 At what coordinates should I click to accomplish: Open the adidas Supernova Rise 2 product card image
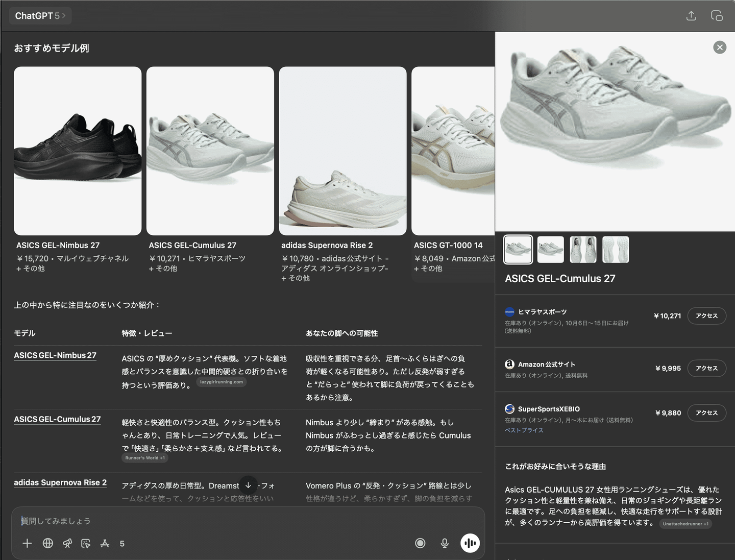click(x=343, y=151)
